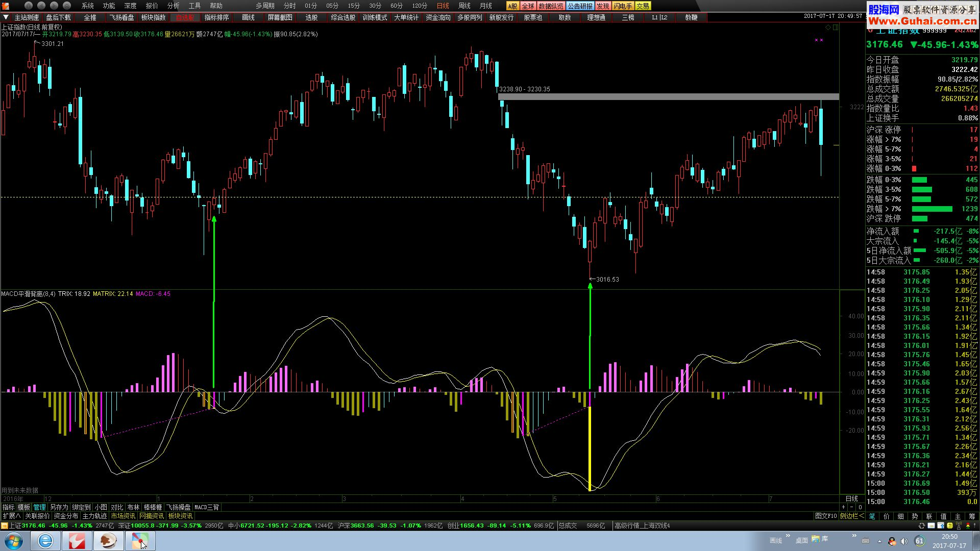Viewport: 980px width, 551px height.
Task: Switch to 多周期 view
Action: coord(265,6)
